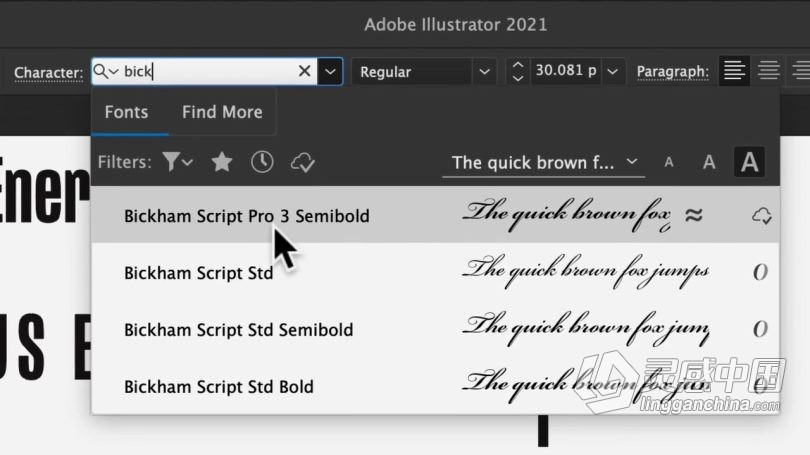Screen dimensions: 810x455
Task: Open font size preset dropdown
Action: [613, 71]
